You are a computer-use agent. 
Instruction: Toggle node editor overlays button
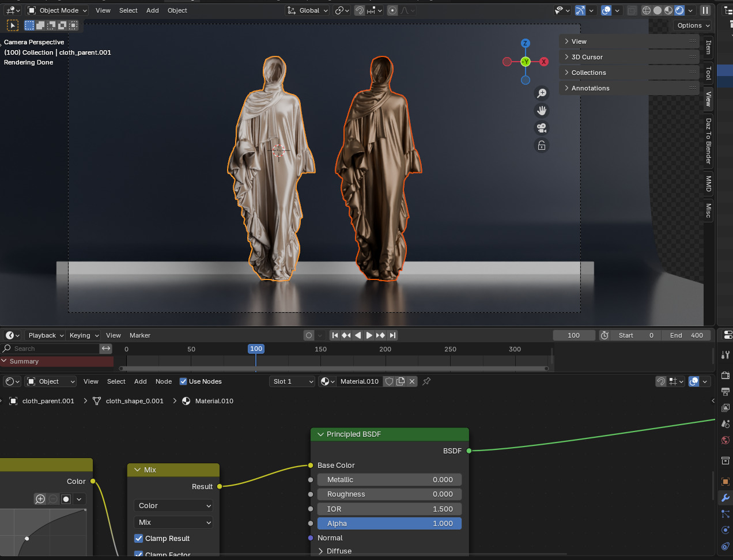click(694, 381)
